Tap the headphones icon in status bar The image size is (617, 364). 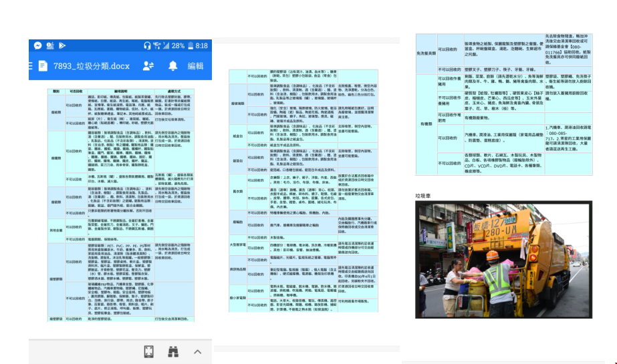pos(148,45)
